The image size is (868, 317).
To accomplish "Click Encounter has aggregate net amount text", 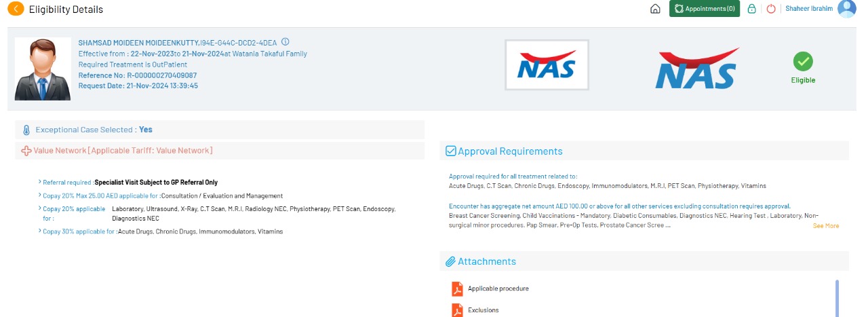I will point(620,206).
